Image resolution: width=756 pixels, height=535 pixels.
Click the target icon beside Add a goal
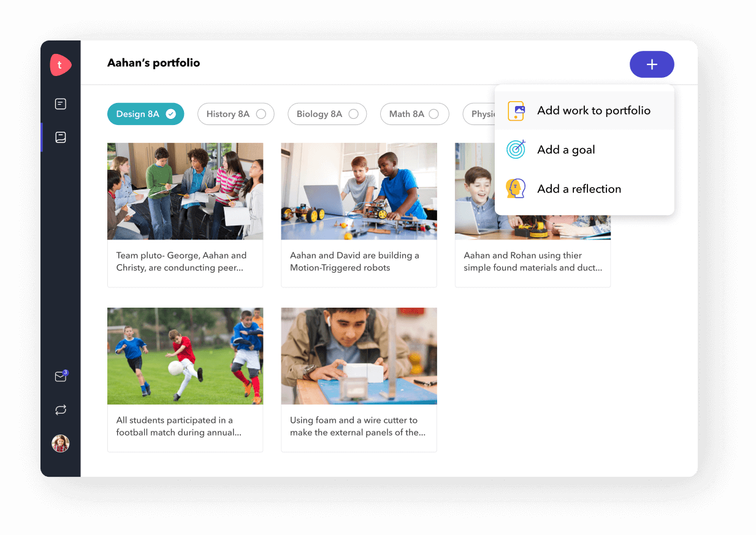[516, 149]
